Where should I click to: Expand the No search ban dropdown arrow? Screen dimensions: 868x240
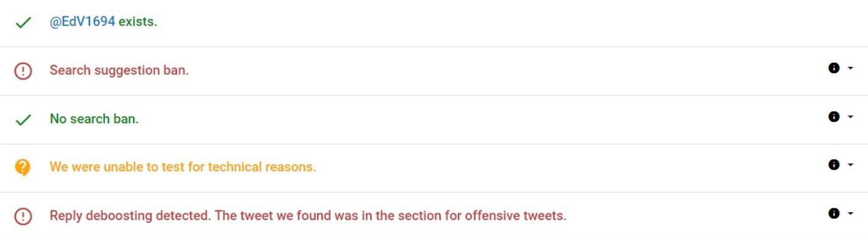pos(850,117)
